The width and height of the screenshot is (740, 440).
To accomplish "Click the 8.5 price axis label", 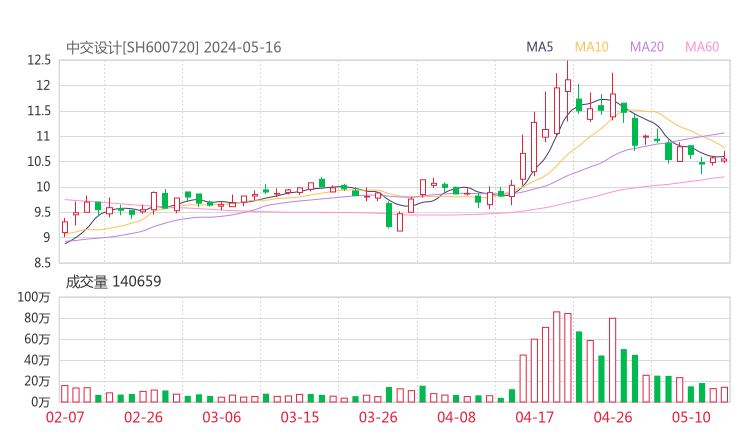I will pyautogui.click(x=42, y=263).
